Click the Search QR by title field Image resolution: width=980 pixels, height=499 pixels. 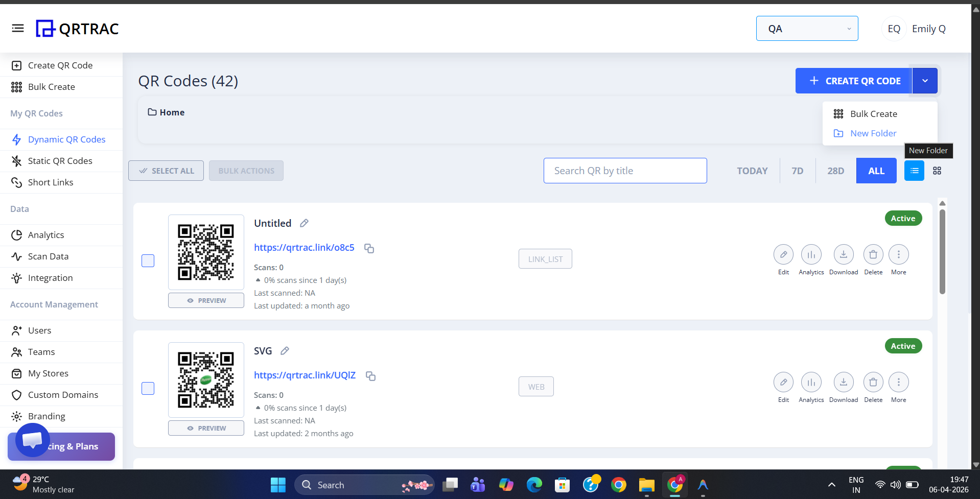point(624,170)
